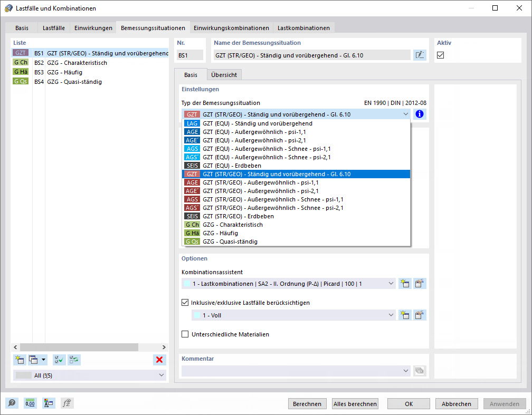Image resolution: width=532 pixels, height=415 pixels.
Task: Open the units and decimals 0,00 icon
Action: (30, 403)
